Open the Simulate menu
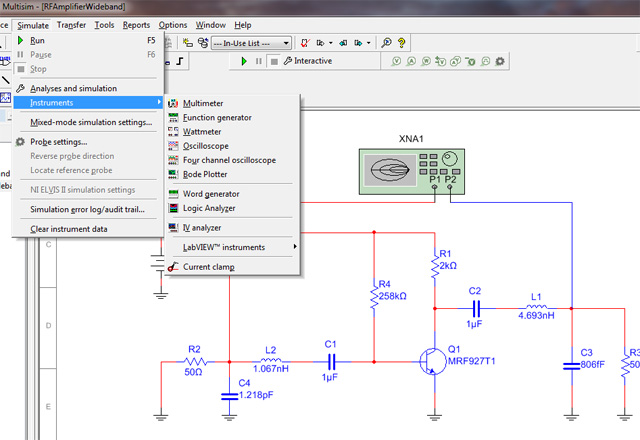The width and height of the screenshot is (640, 440). [33, 25]
